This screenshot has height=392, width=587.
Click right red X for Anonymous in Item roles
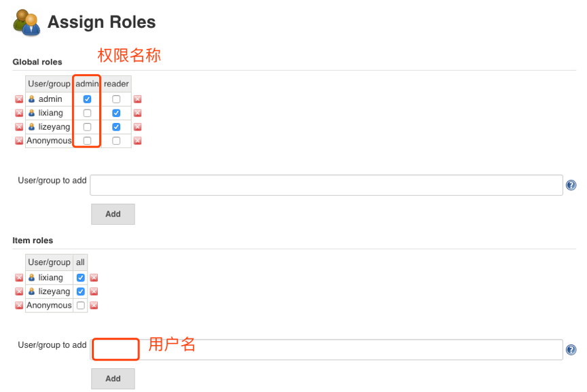click(x=94, y=306)
